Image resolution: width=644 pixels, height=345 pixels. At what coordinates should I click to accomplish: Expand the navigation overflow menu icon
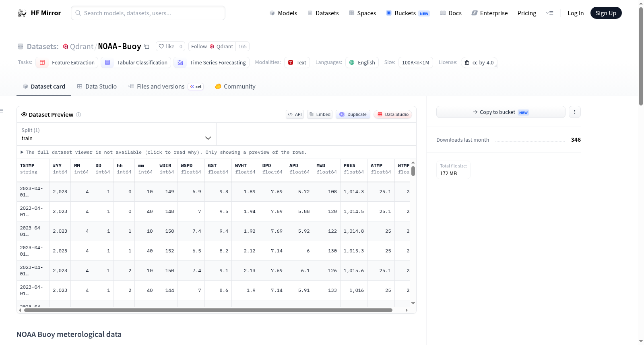pyautogui.click(x=549, y=13)
